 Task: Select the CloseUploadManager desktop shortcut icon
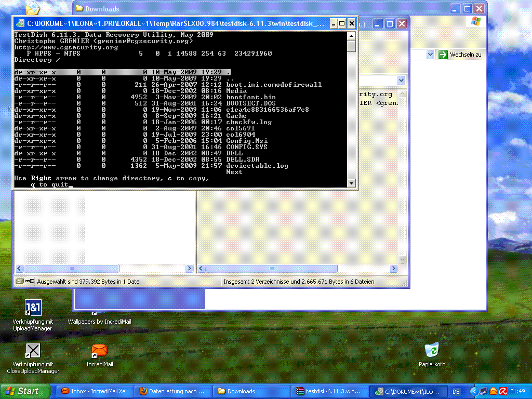coord(33,351)
